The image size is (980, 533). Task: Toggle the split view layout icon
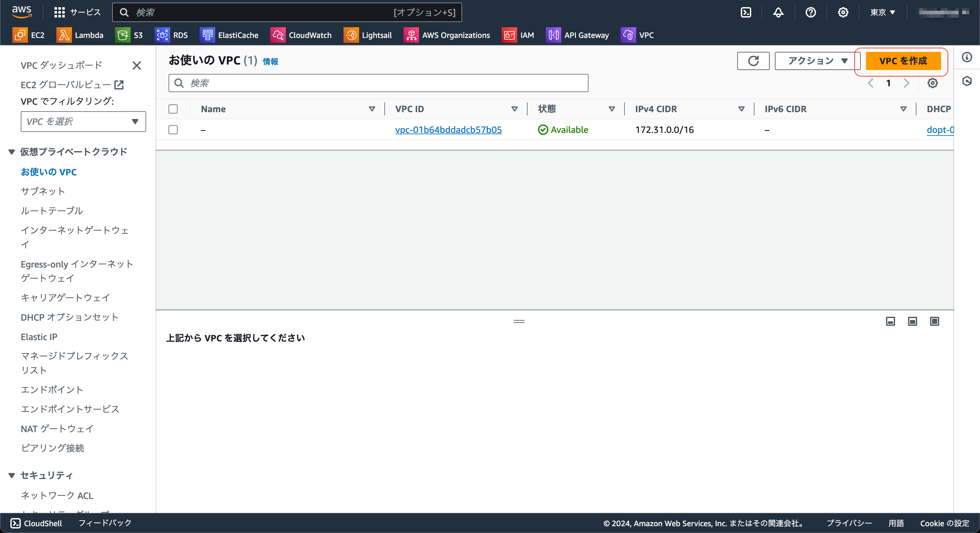coord(912,321)
